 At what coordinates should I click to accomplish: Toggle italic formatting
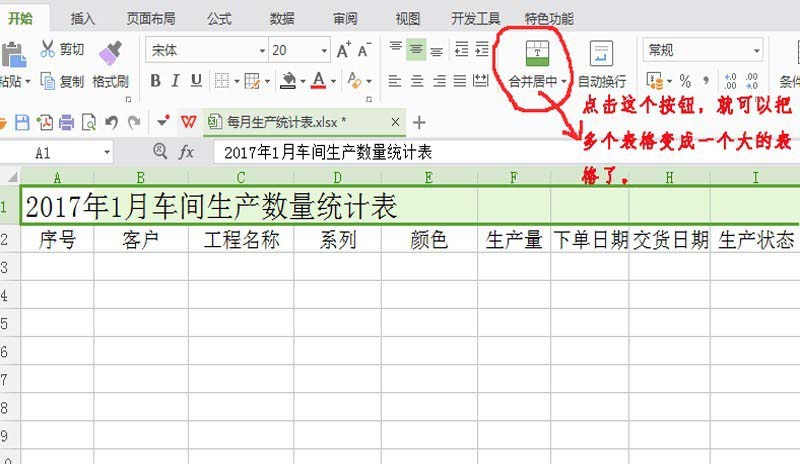tap(176, 81)
